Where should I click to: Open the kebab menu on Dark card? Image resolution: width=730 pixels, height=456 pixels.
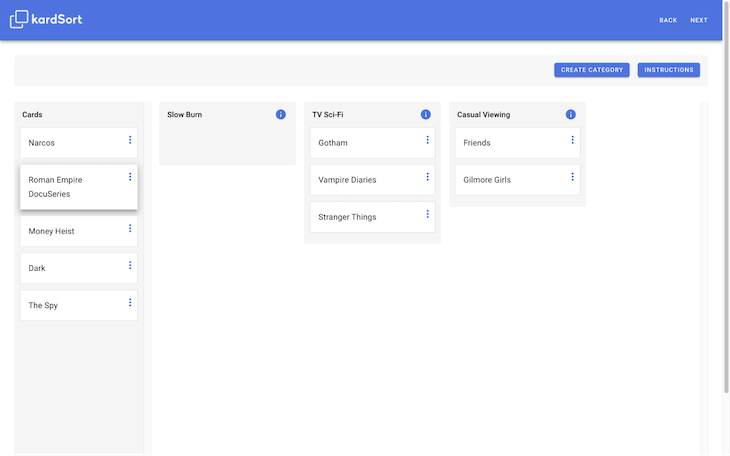click(130, 265)
